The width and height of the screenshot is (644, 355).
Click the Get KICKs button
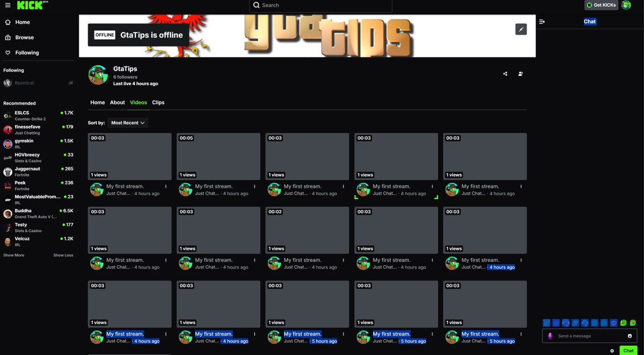pyautogui.click(x=601, y=5)
